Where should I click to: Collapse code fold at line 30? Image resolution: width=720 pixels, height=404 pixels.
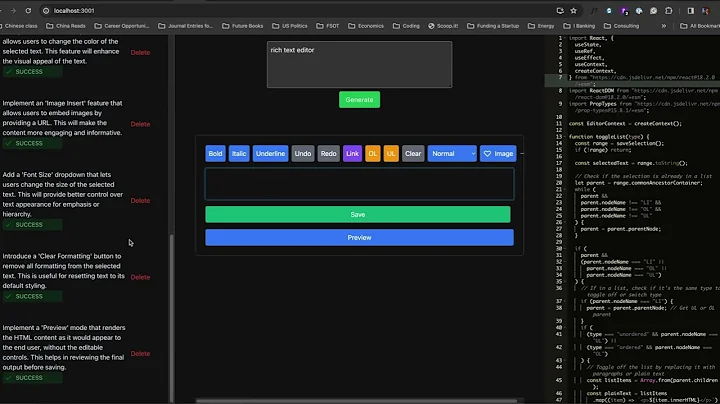(x=565, y=248)
